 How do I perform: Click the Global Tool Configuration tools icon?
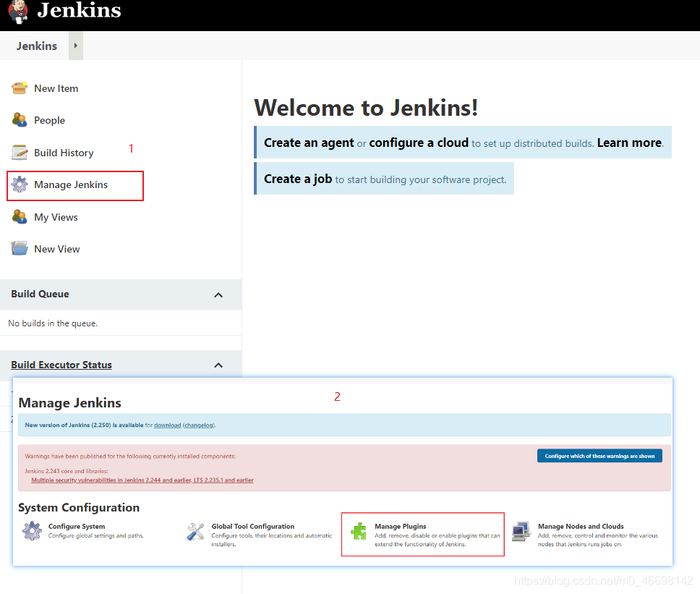pyautogui.click(x=195, y=531)
